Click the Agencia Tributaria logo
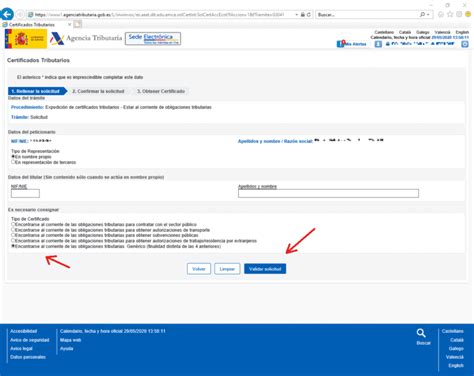The height and width of the screenshot is (376, 474). tap(86, 39)
